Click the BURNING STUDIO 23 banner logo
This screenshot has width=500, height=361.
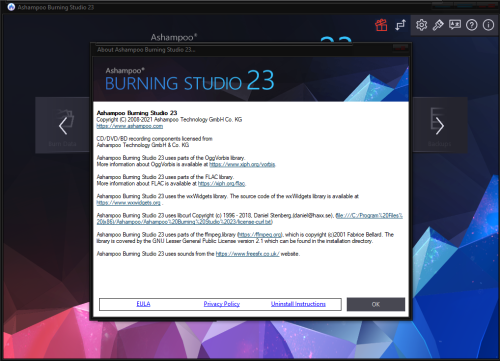pyautogui.click(x=189, y=81)
